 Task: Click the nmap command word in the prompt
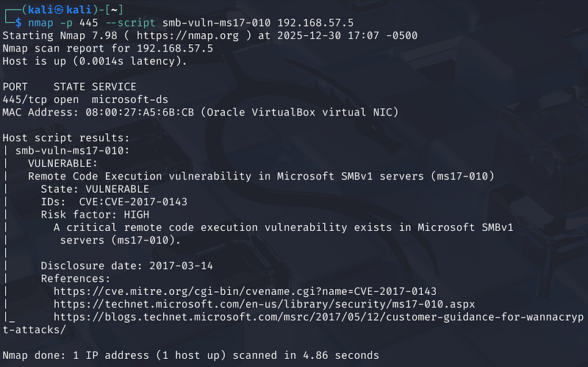(x=40, y=23)
